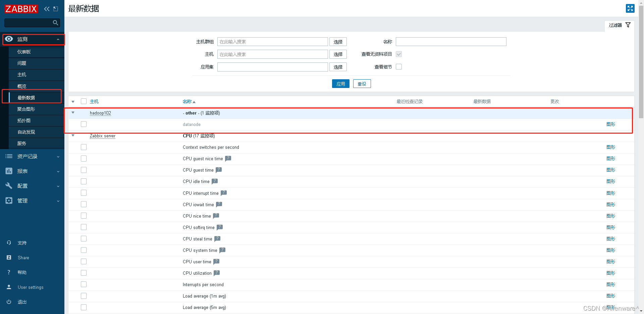The height and width of the screenshot is (314, 644).
Task: Open help icon beside CPU softirq time
Action: pos(220,227)
